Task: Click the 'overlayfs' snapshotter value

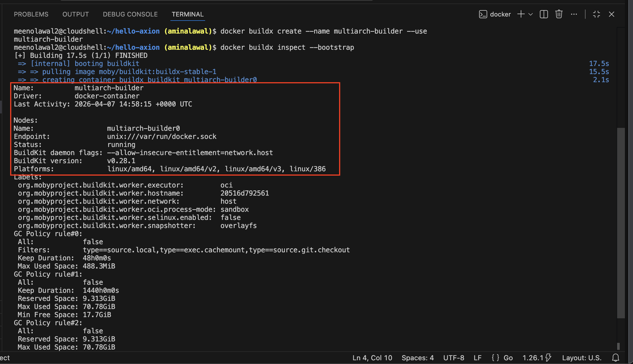Action: (239, 226)
